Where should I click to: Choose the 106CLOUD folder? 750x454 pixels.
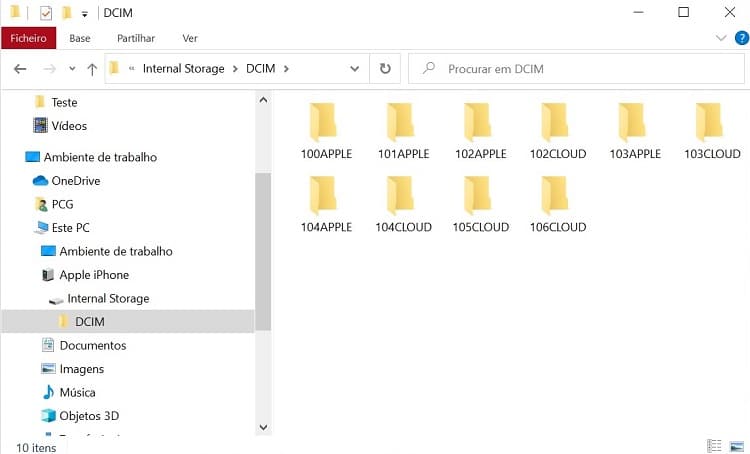(x=558, y=205)
